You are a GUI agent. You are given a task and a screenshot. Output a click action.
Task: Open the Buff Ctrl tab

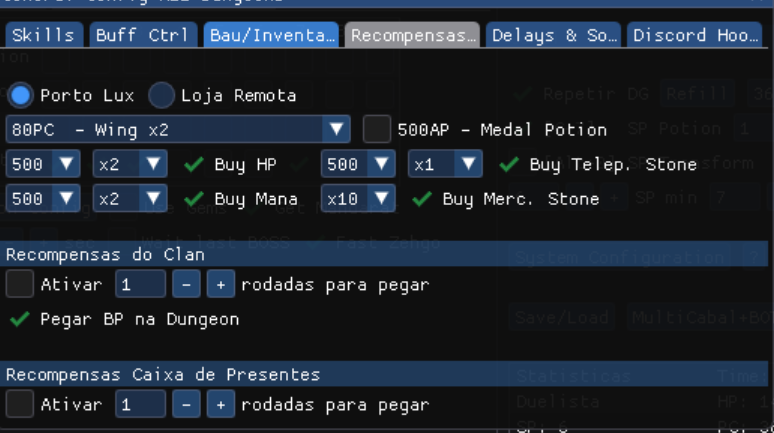[x=143, y=35]
